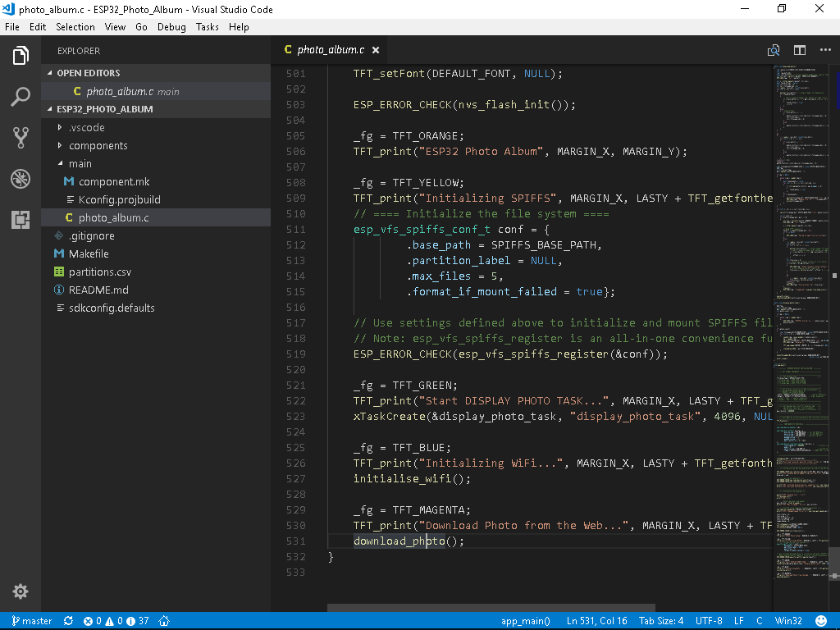This screenshot has width=840, height=630.
Task: Click app_main() function indicator in status bar
Action: point(526,621)
